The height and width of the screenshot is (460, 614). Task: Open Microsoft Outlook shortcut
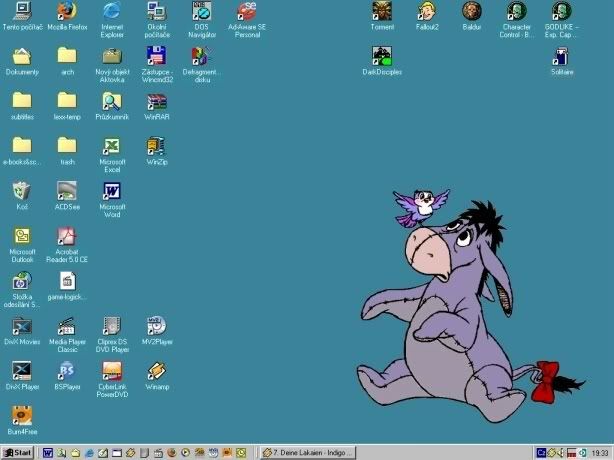click(22, 245)
